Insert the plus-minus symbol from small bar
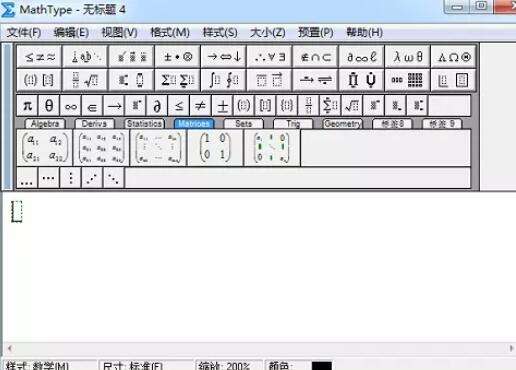 point(222,106)
